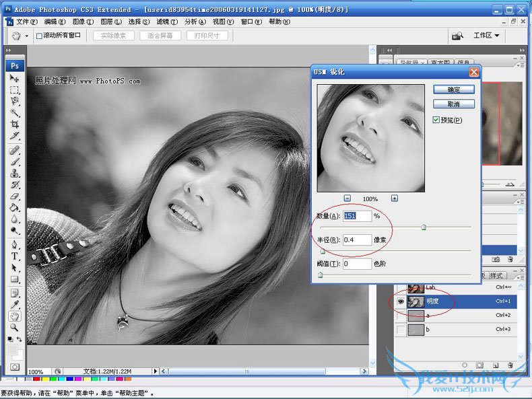
Task: Select the Crop tool
Action: (15, 124)
